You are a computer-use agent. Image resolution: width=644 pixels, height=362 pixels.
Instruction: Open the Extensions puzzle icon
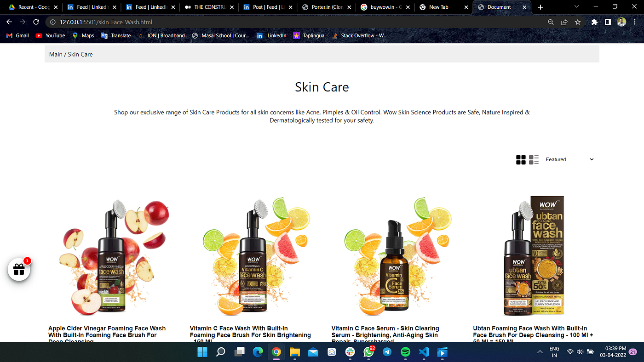(x=594, y=22)
